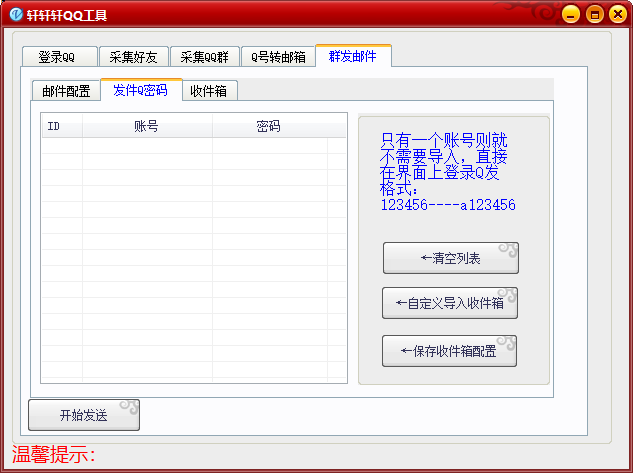
Task: Sort by the 账号 column header
Action: pyautogui.click(x=147, y=126)
